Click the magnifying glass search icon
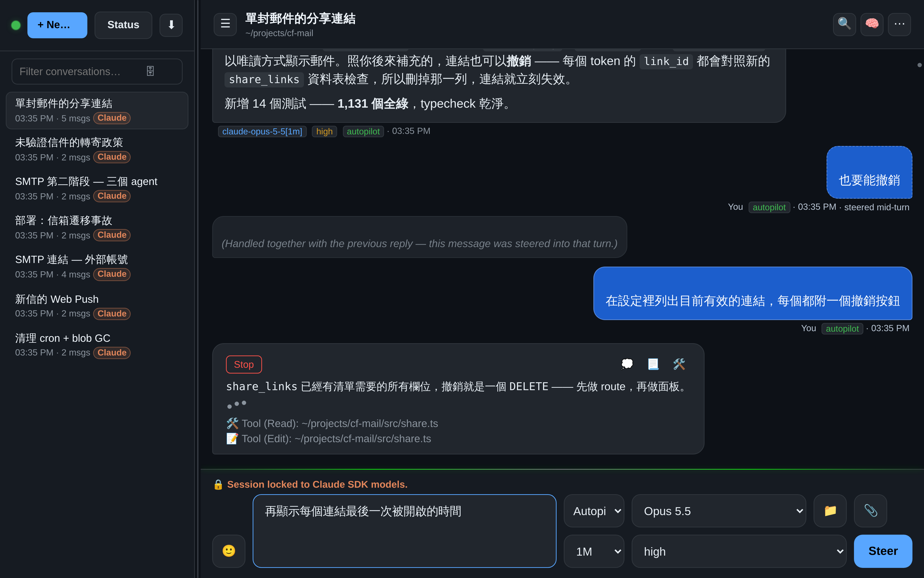The height and width of the screenshot is (578, 924). click(844, 24)
